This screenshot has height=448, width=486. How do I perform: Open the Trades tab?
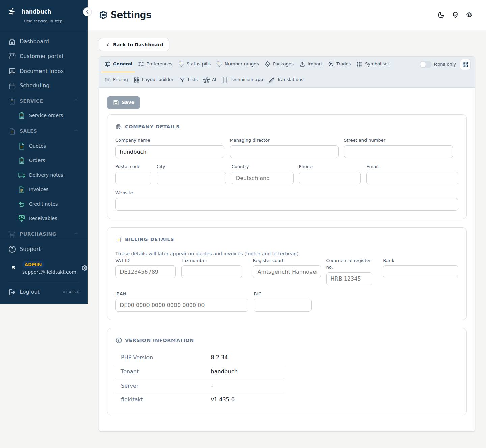click(x=340, y=64)
